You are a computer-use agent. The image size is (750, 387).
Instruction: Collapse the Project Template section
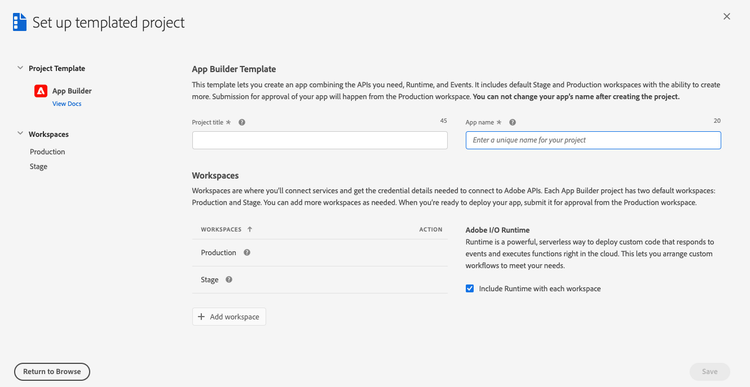point(20,68)
